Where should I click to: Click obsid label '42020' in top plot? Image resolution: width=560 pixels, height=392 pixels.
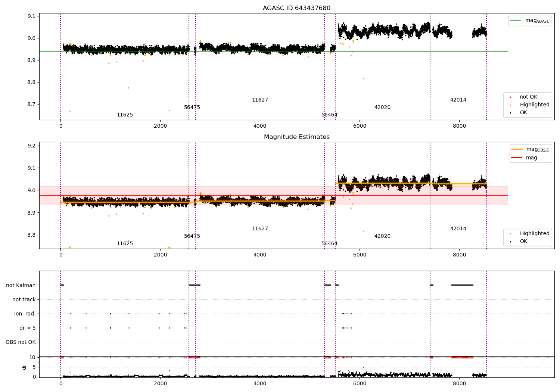[x=382, y=108]
